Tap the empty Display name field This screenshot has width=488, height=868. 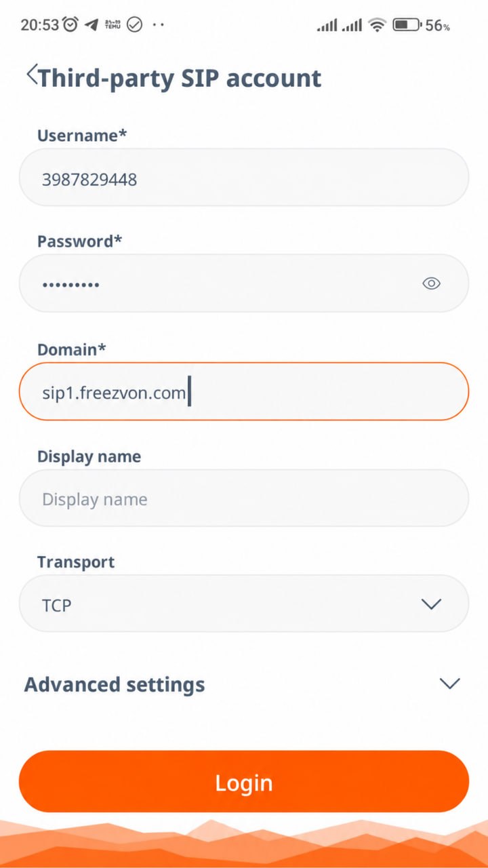pyautogui.click(x=244, y=498)
